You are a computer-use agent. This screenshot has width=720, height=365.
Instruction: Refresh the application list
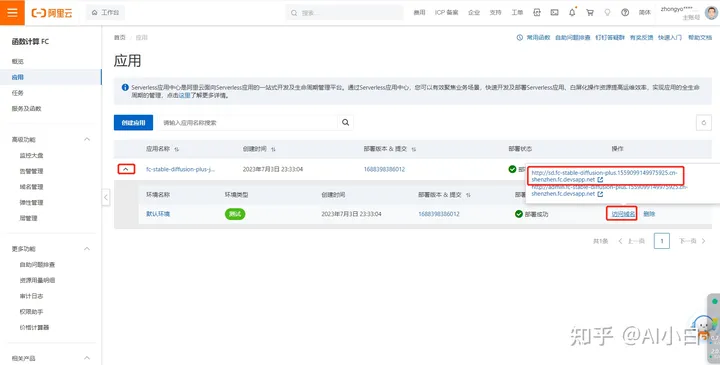(x=704, y=123)
